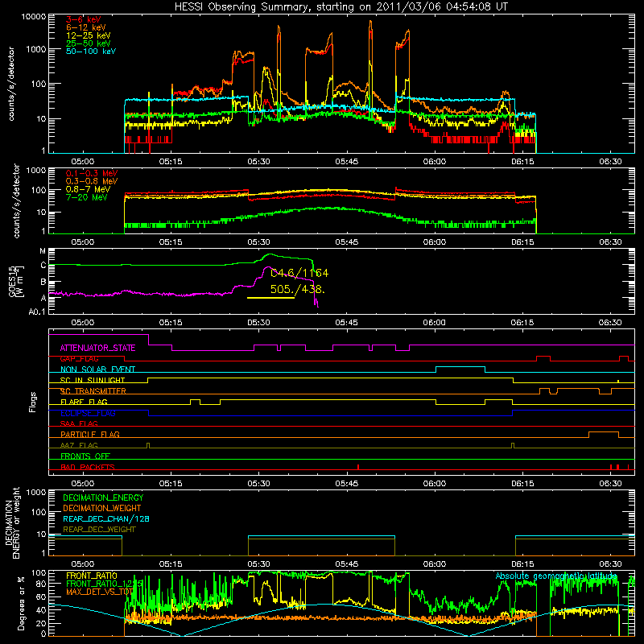Pick the PARTICLE_FLAG label
Screen dimensions: 644x644
90,435
